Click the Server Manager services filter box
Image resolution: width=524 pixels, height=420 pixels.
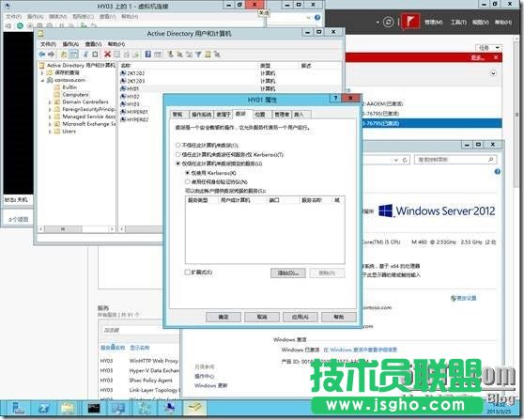140,330
